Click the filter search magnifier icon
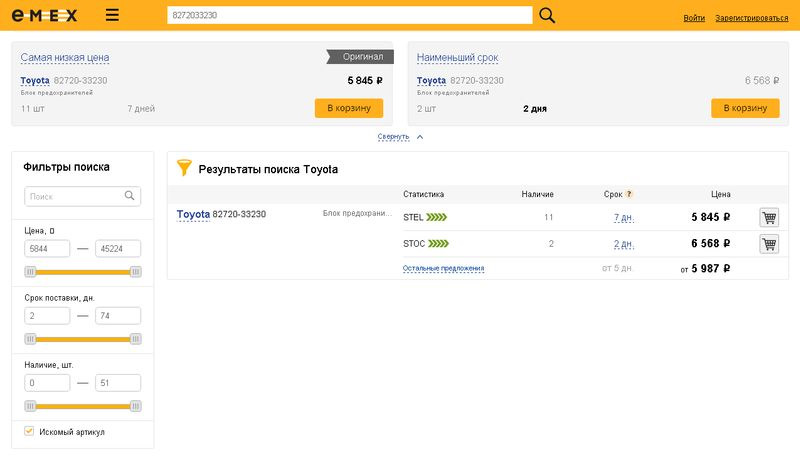Image resolution: width=800 pixels, height=460 pixels. tap(130, 196)
